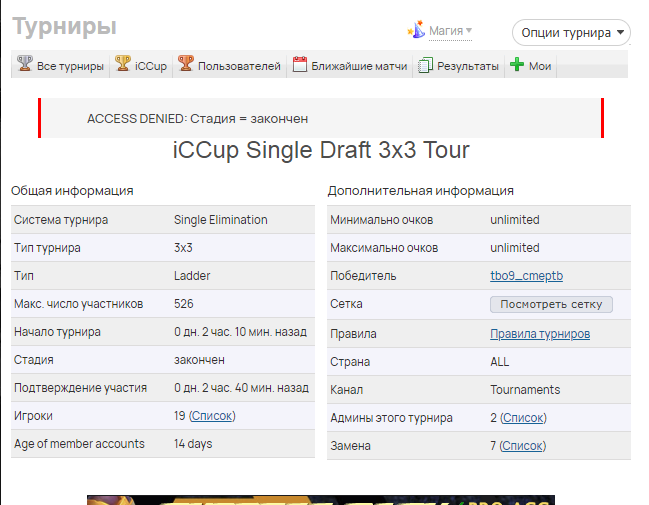The image size is (649, 505).
Task: Click the iCCup Single Draft 3x3 Tour title
Action: 321,149
